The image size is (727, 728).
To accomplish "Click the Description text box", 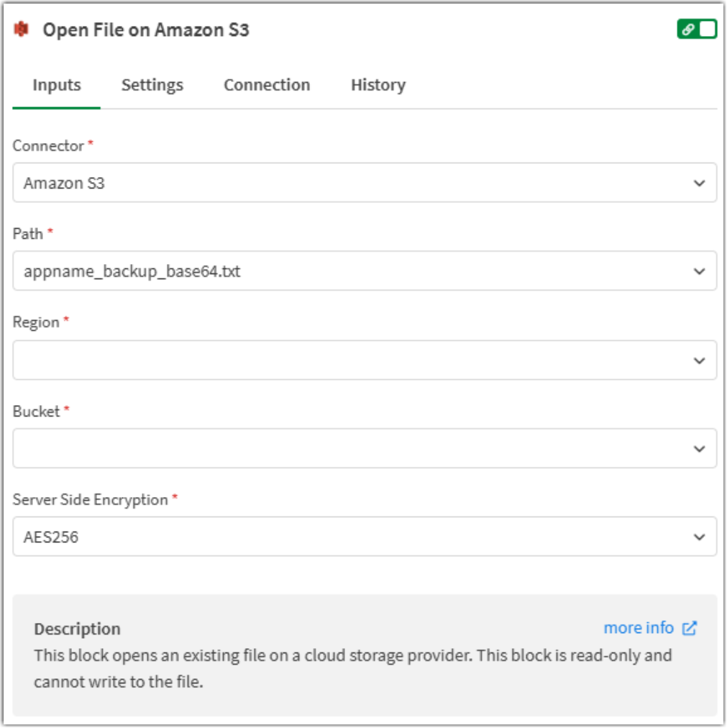I will pos(352,669).
